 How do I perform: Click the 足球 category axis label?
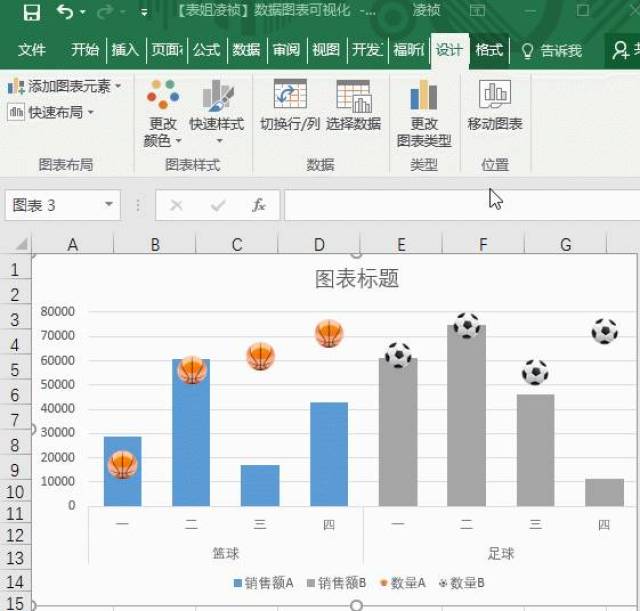point(500,553)
